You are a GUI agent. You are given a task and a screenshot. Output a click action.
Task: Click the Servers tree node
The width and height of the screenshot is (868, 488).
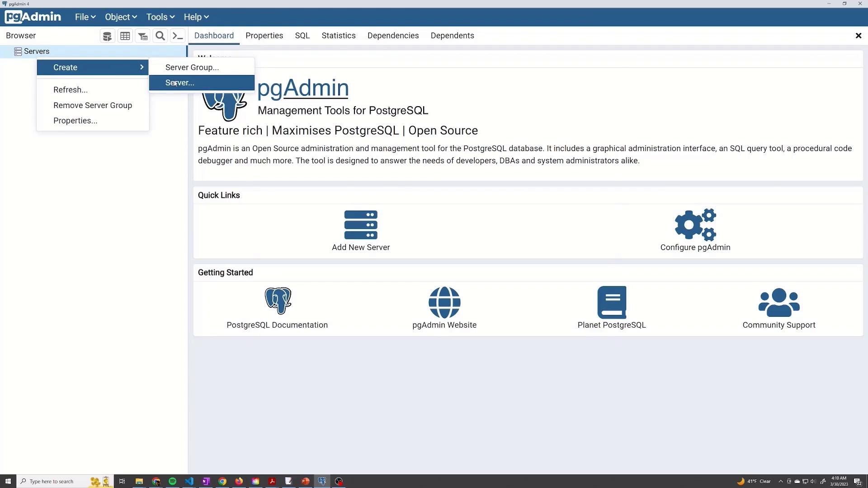[37, 52]
